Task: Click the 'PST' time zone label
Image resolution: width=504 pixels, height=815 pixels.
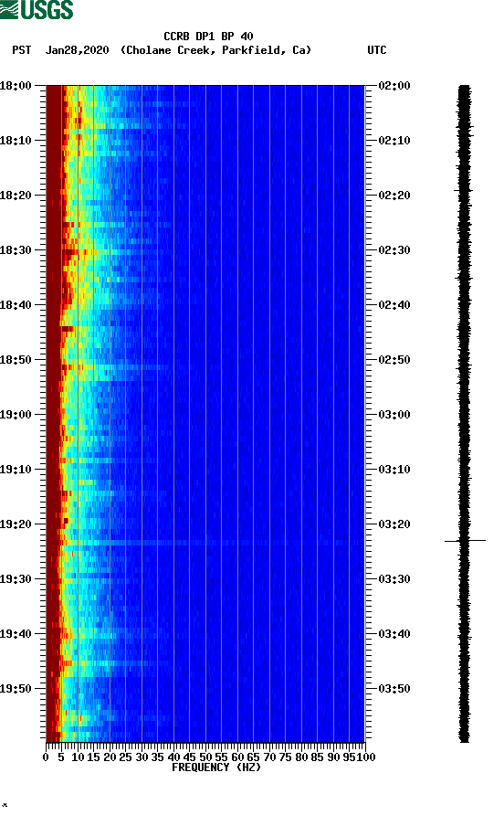Action: [22, 50]
